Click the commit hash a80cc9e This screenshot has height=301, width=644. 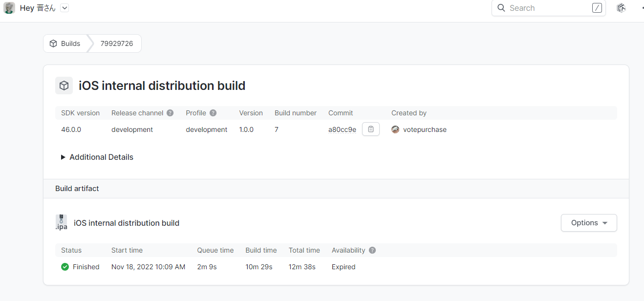click(x=342, y=129)
